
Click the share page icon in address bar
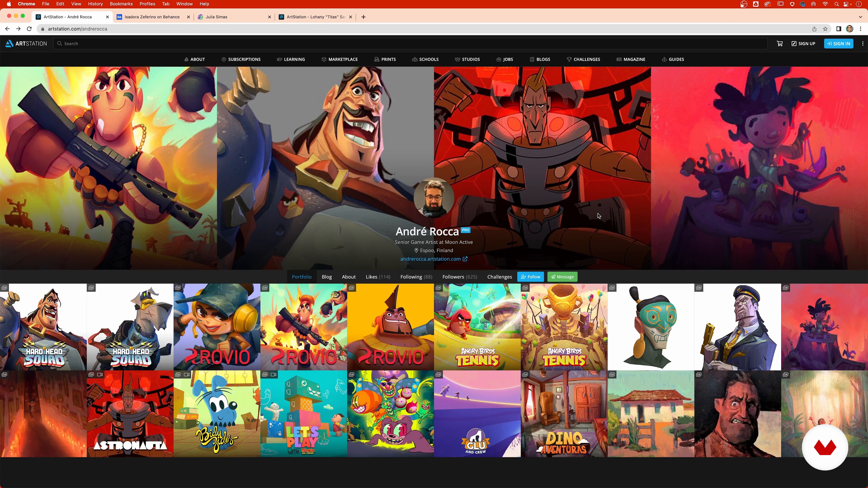[x=814, y=29]
